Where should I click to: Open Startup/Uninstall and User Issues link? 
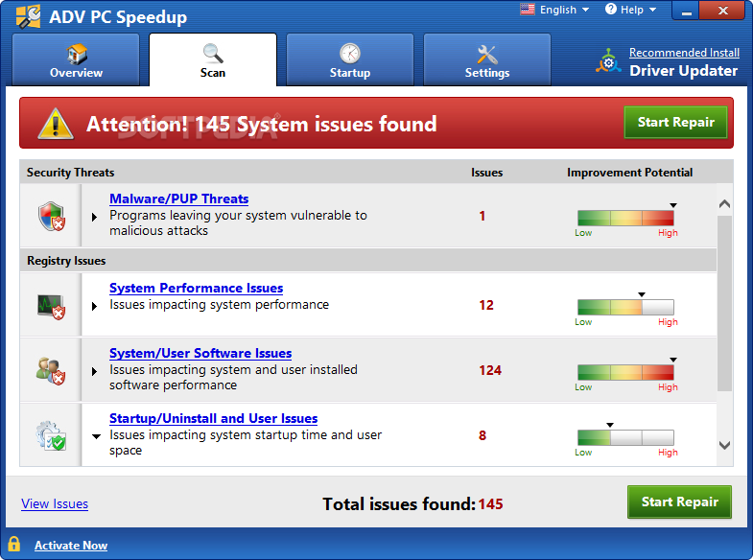213,418
